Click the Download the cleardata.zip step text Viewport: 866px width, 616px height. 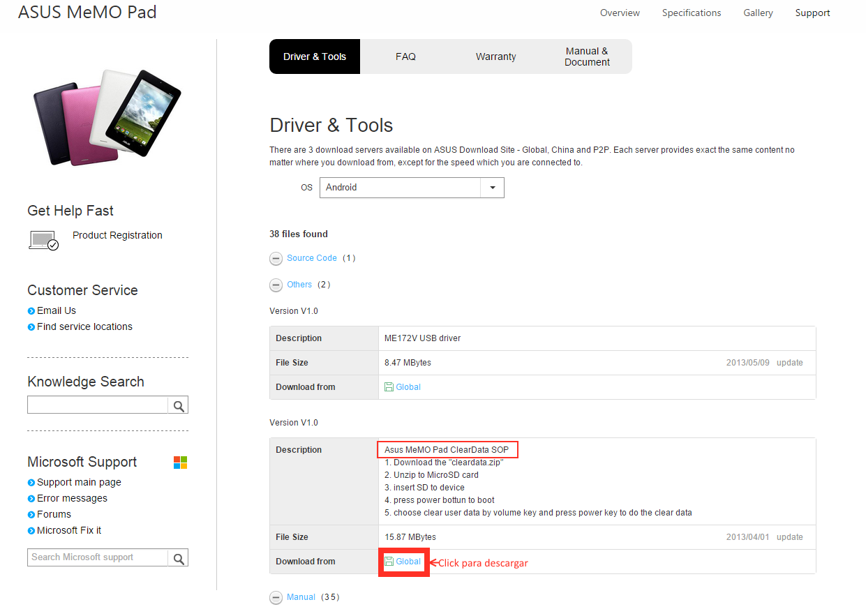point(444,463)
